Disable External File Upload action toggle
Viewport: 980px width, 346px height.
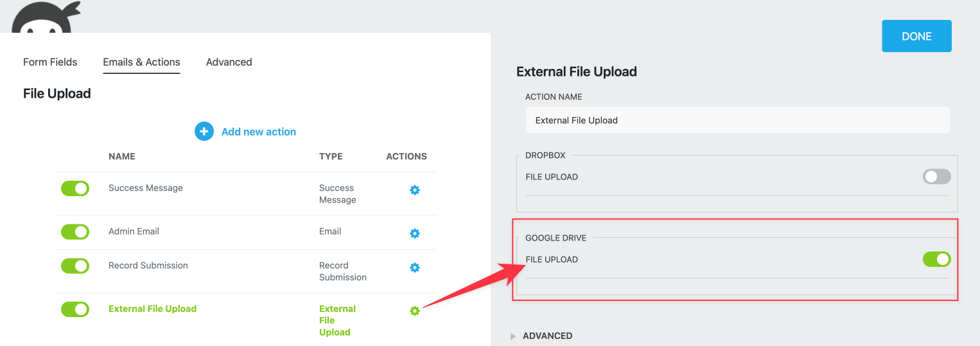(x=75, y=309)
